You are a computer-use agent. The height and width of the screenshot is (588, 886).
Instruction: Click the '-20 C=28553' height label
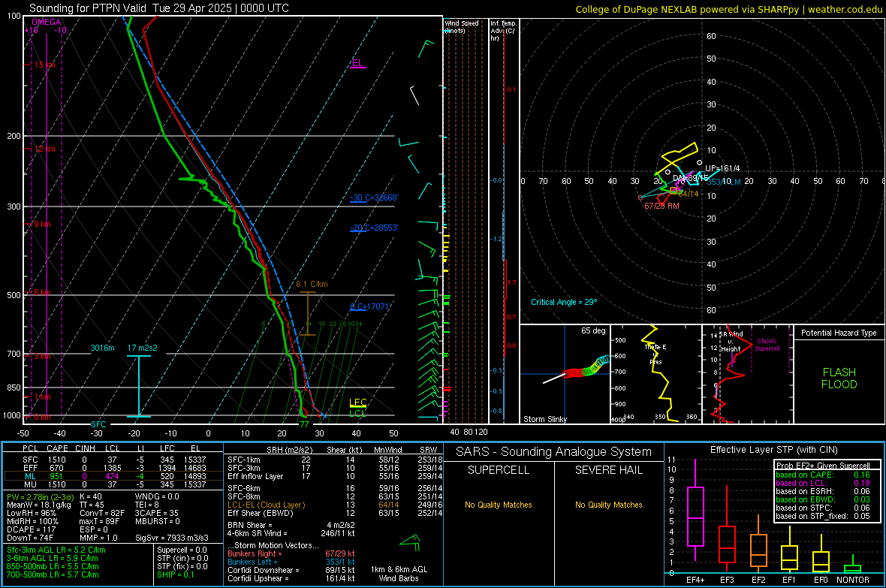pyautogui.click(x=374, y=228)
